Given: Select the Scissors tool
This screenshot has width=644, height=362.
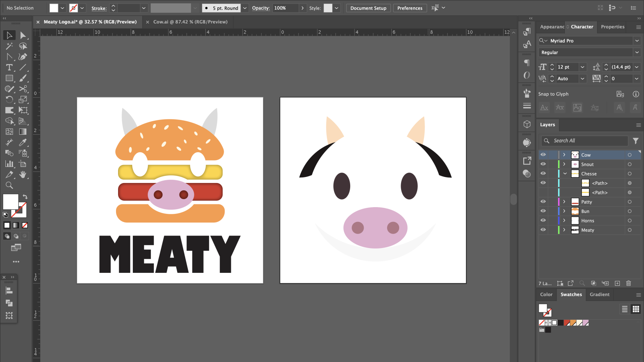Looking at the screenshot, I should coord(23,89).
